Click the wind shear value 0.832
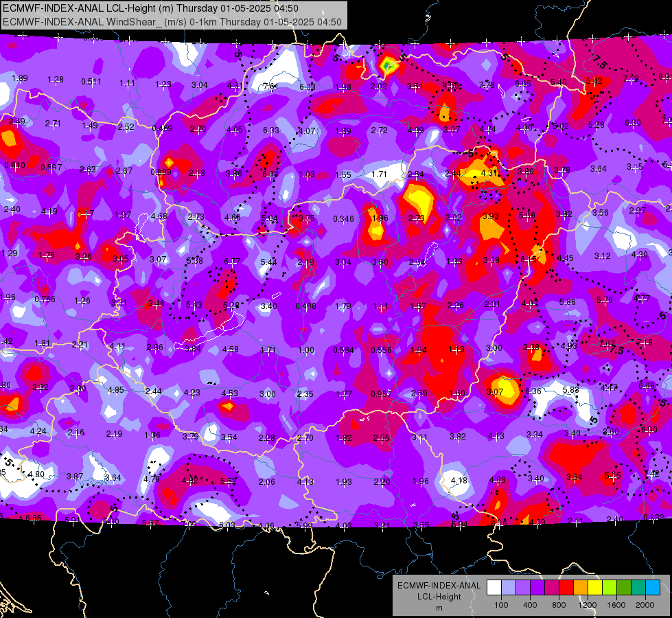The width and height of the screenshot is (672, 618). point(654,517)
